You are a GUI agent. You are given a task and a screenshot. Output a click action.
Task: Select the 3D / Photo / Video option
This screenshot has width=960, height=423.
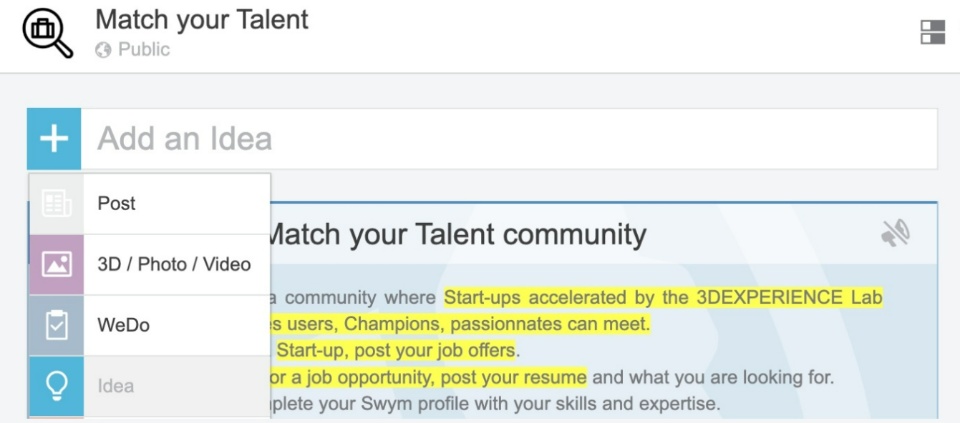pos(174,265)
